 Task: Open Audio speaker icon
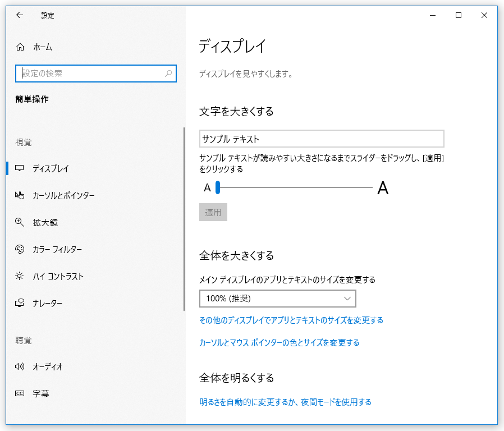20,366
